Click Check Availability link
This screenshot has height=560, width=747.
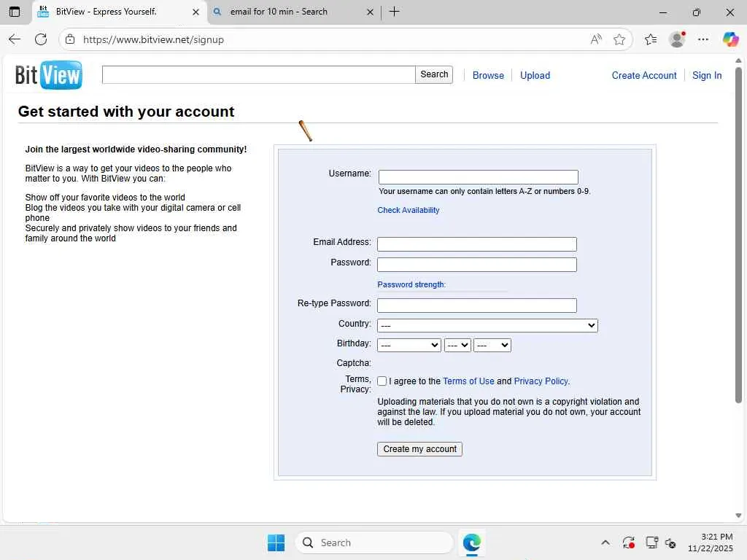click(x=409, y=210)
